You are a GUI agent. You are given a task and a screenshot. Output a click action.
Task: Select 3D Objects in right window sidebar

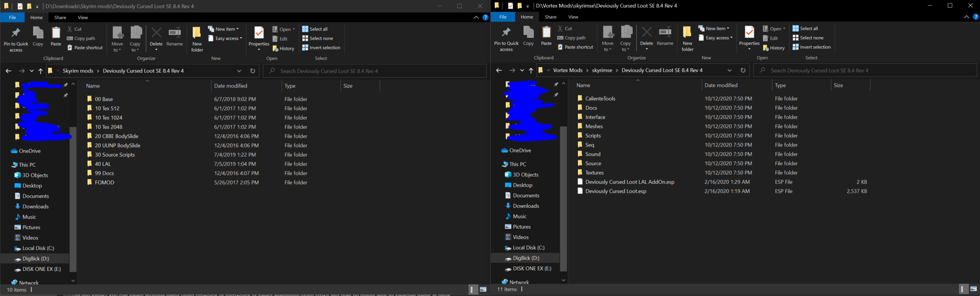point(525,175)
